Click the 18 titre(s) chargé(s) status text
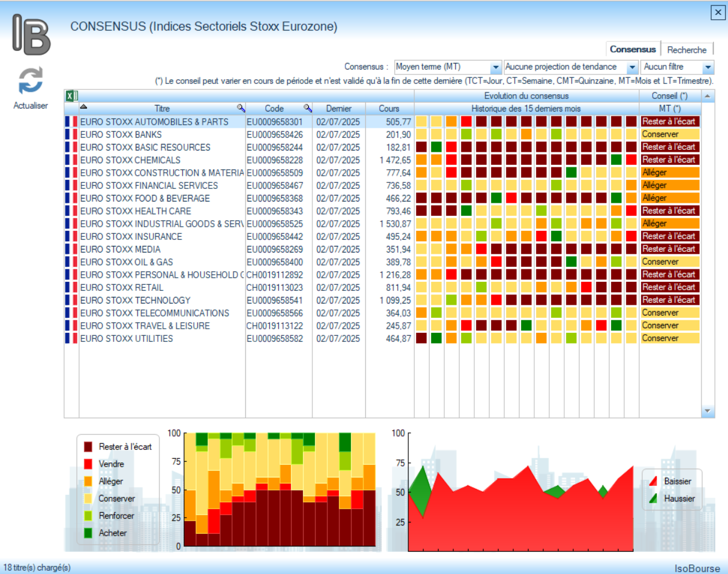Viewport: 728px width, 574px height. (x=37, y=567)
